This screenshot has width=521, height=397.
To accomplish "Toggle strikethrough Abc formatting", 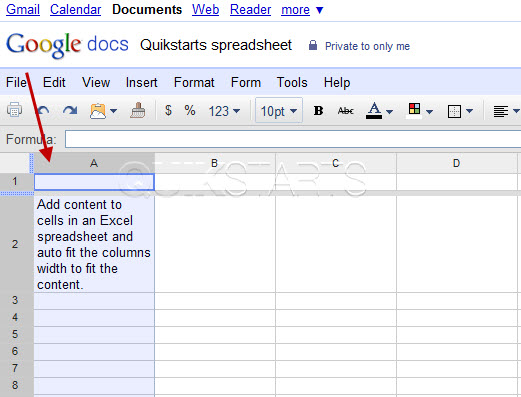I will tap(346, 110).
